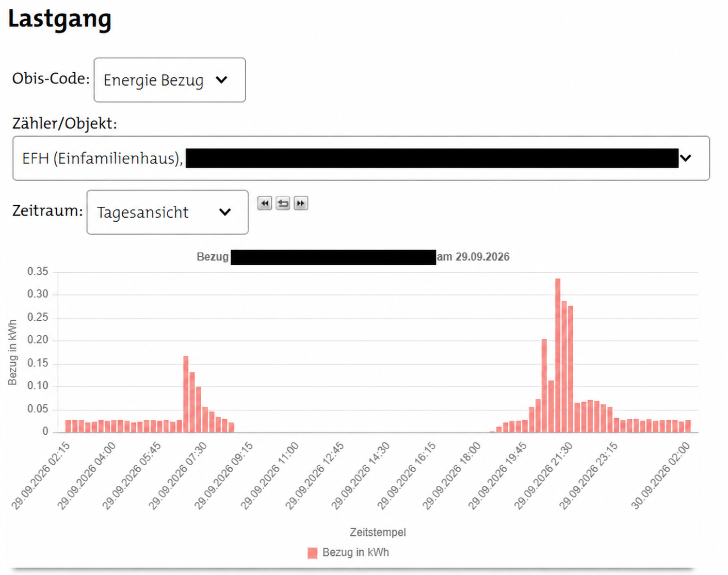Choose the x-axis label "29.09.2026 14:30"
Image resolution: width=728 pixels, height=575 pixels.
[x=360, y=475]
